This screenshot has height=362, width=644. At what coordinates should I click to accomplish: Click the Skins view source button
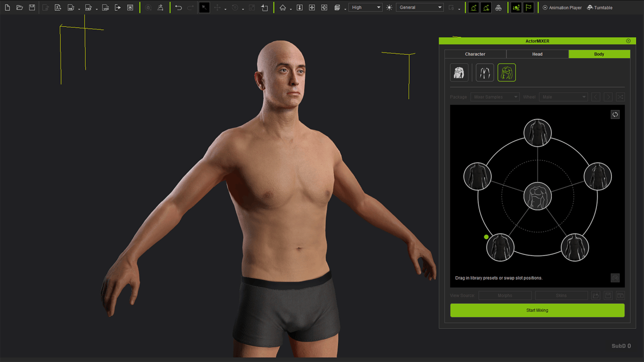tap(561, 295)
